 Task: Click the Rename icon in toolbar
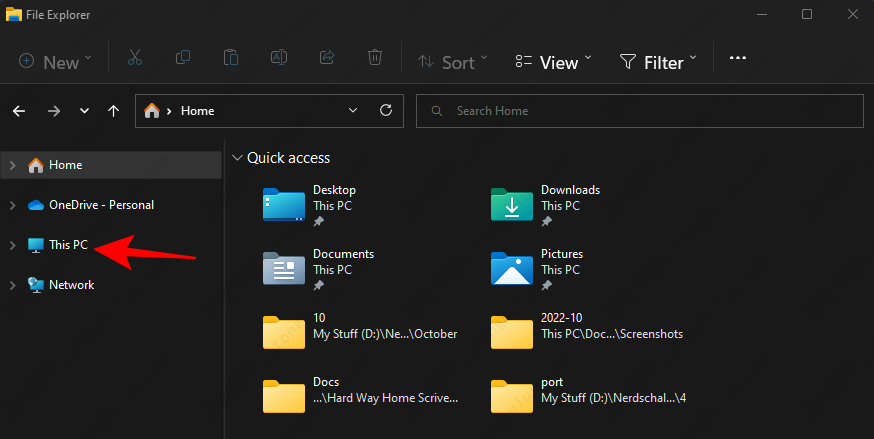279,59
